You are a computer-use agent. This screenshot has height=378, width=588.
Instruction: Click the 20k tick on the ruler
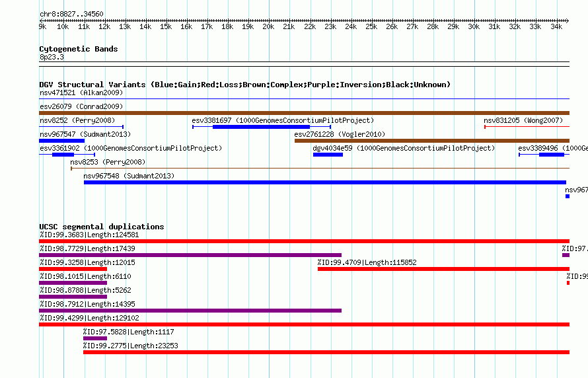click(268, 26)
